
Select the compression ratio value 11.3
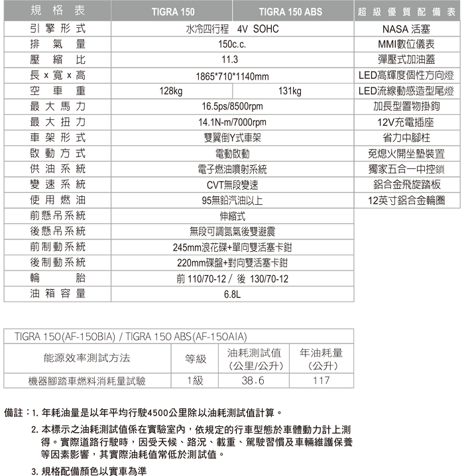[x=230, y=60]
